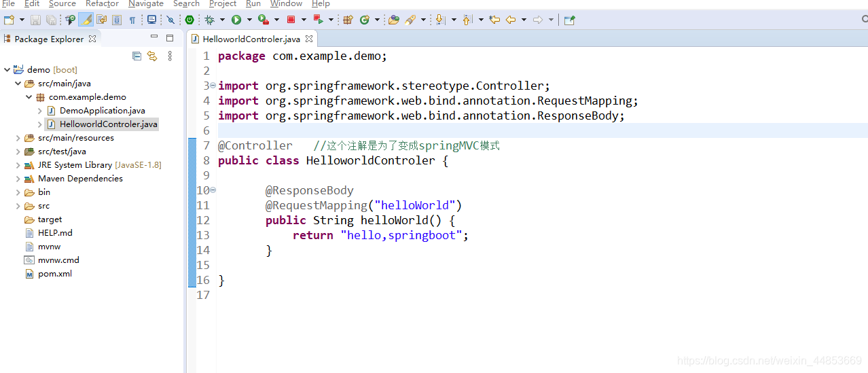Screen dimensions: 868x373
Task: Click the Save icon in toolbar
Action: click(x=35, y=20)
